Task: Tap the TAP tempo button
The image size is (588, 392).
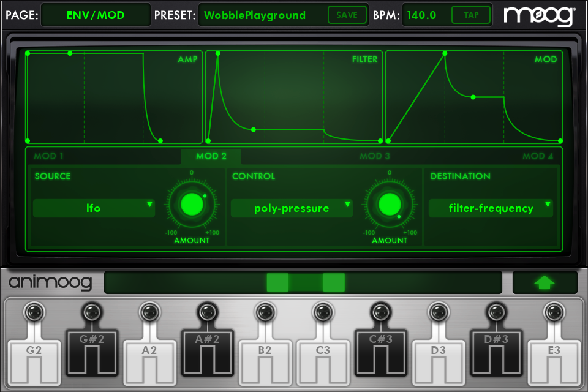Action: pyautogui.click(x=471, y=15)
